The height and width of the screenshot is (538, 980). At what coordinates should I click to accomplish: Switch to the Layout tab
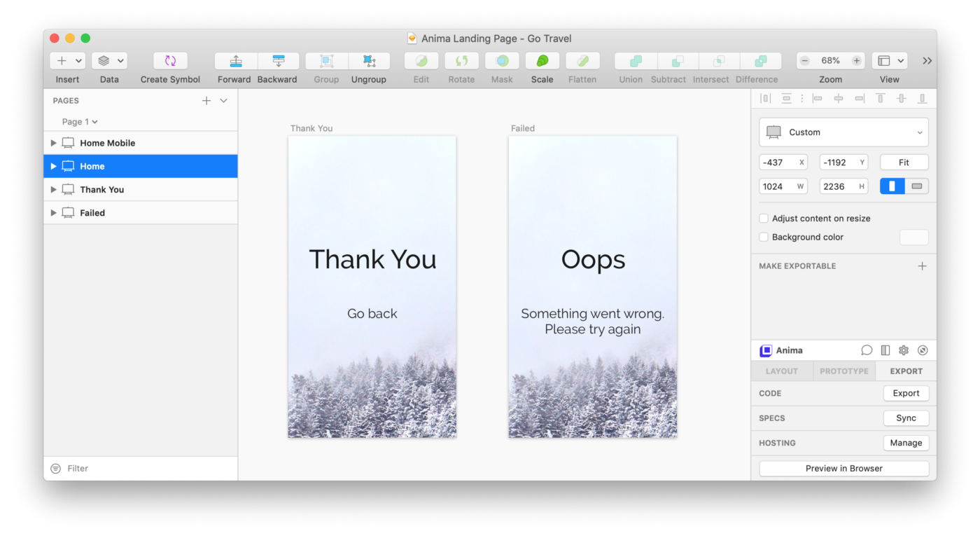coord(782,371)
